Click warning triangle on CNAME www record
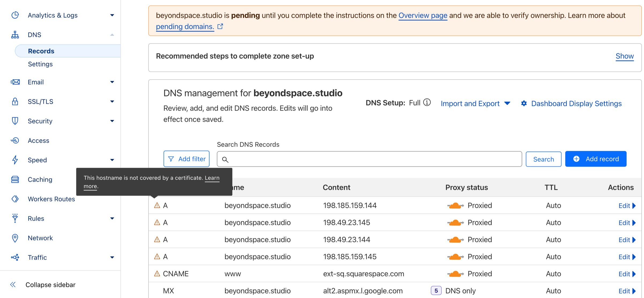644x298 pixels. coord(157,273)
